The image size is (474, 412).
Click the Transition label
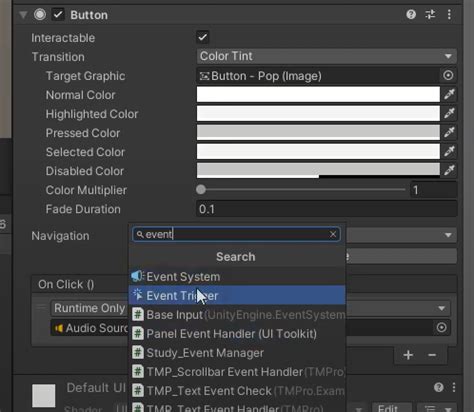click(58, 57)
